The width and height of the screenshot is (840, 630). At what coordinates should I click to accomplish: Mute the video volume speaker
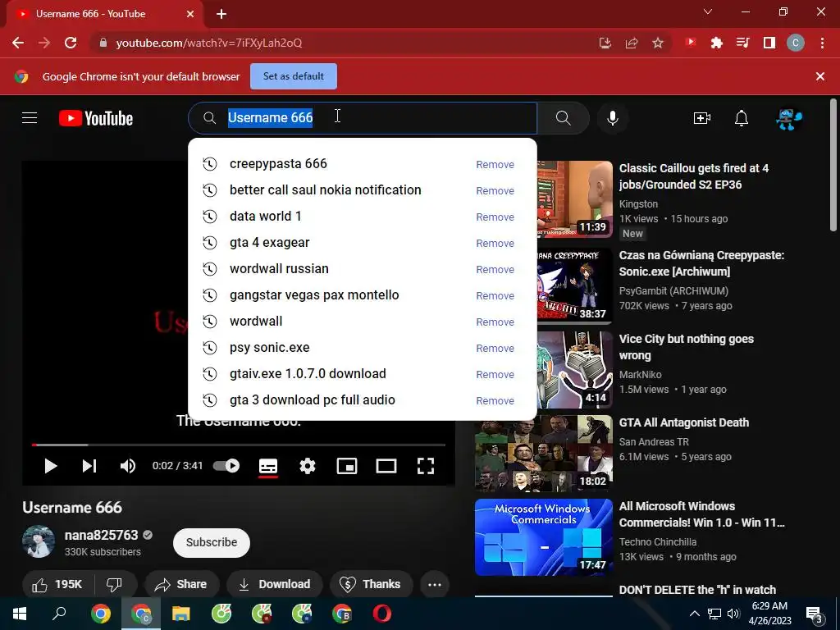click(x=127, y=466)
